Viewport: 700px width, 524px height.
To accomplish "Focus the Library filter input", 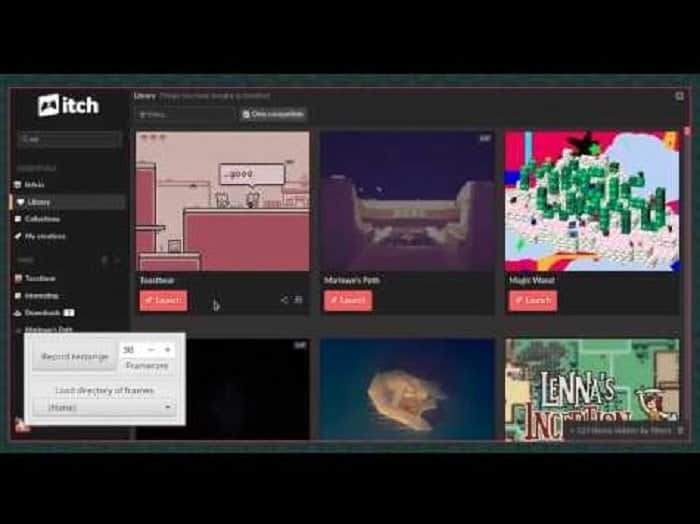I will [185, 115].
